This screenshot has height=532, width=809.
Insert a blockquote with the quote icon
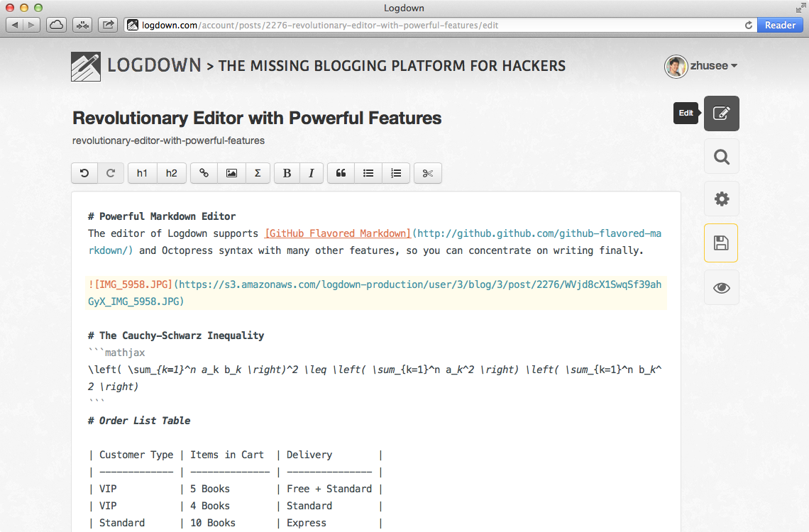341,173
